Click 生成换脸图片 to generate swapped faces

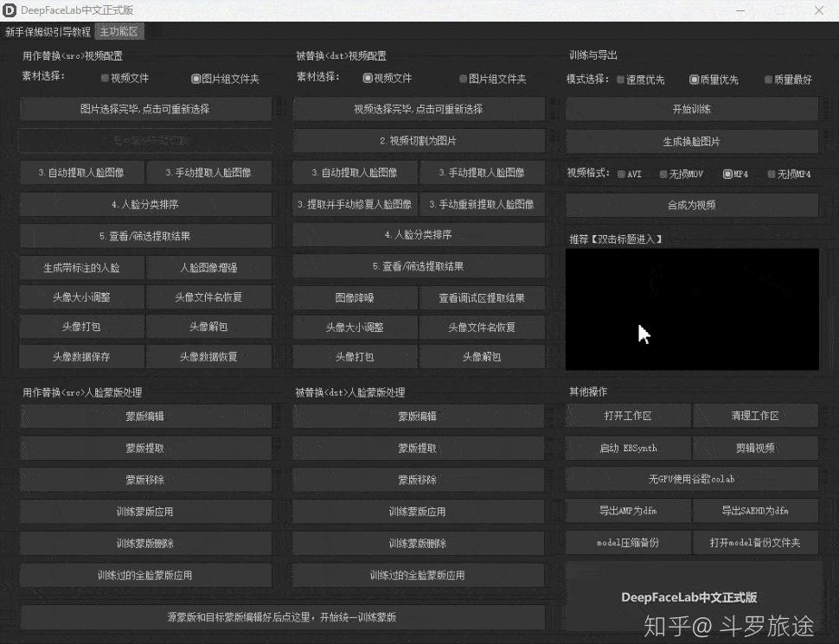click(x=692, y=141)
